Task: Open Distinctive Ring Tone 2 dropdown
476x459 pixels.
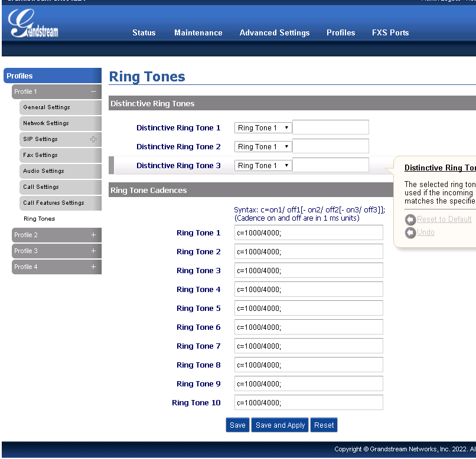Action: pyautogui.click(x=263, y=147)
